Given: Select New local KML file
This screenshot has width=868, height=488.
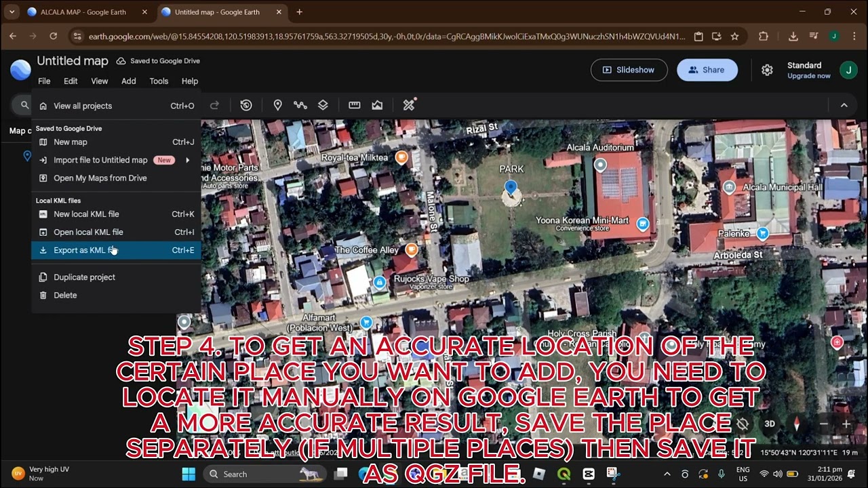Looking at the screenshot, I should coord(116,214).
